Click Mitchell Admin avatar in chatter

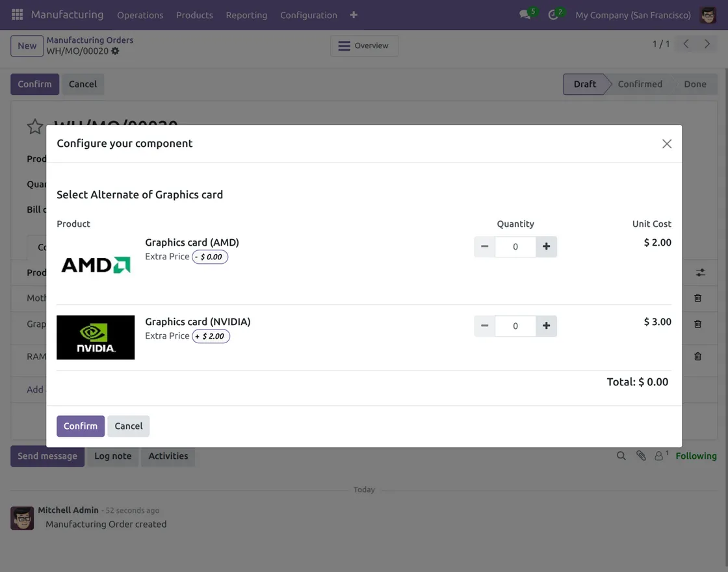coord(22,518)
